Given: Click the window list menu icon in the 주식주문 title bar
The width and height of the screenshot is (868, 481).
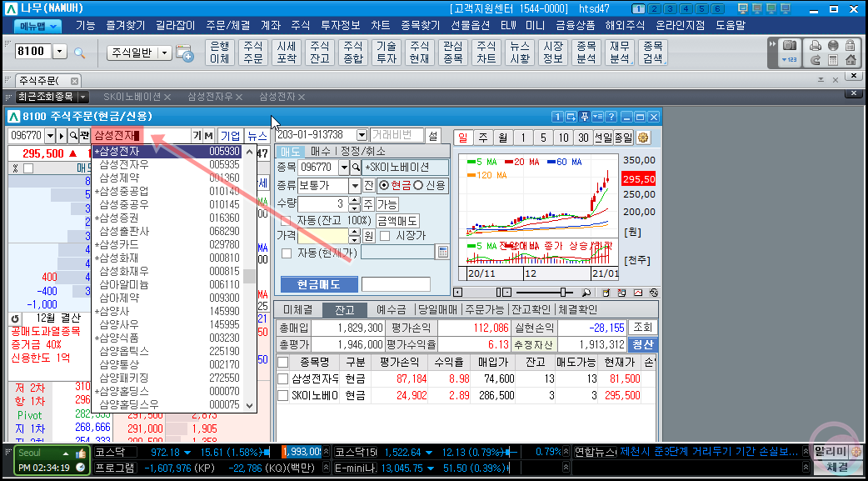Looking at the screenshot, I should coord(597,117).
